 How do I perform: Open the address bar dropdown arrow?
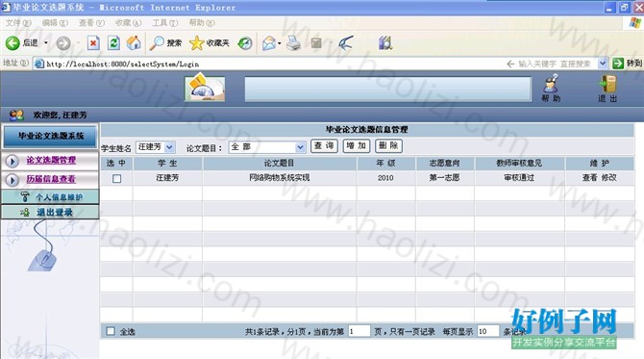[603, 64]
